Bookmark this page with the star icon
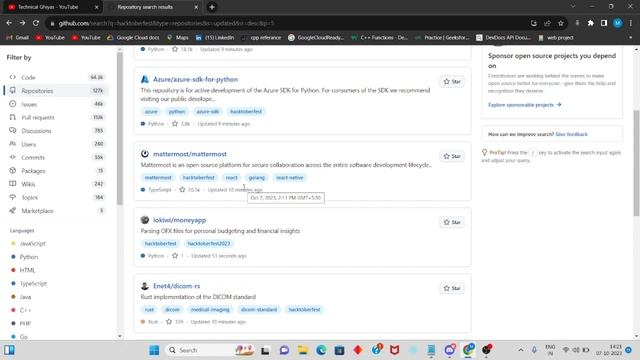The width and height of the screenshot is (640, 360). (x=561, y=23)
